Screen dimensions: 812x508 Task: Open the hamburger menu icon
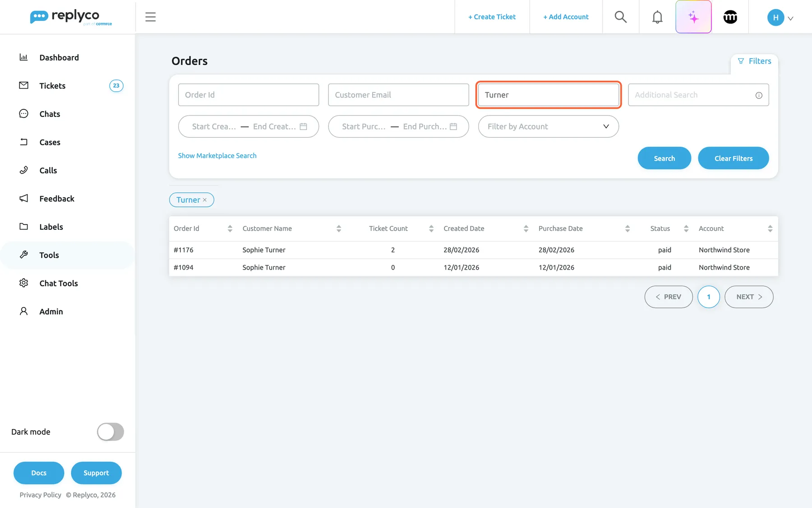150,17
